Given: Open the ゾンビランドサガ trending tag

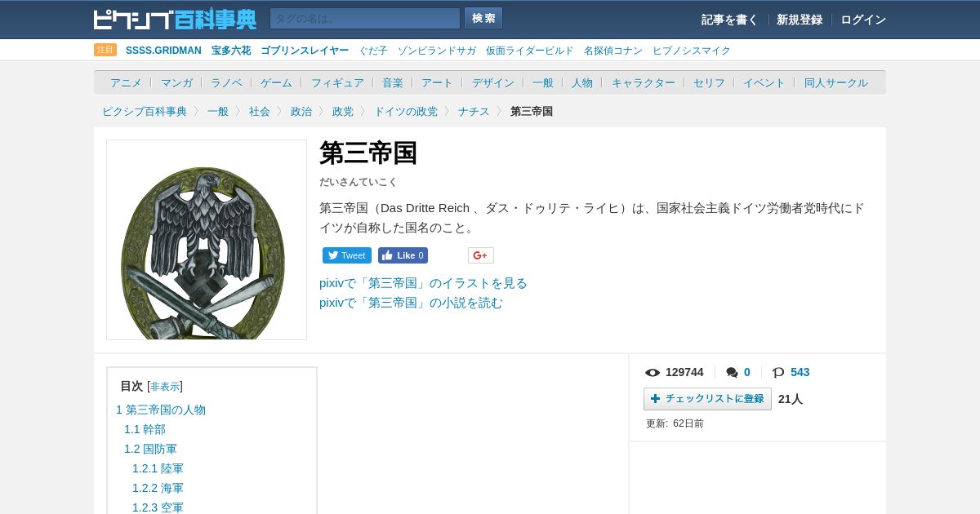Looking at the screenshot, I should [x=437, y=51].
